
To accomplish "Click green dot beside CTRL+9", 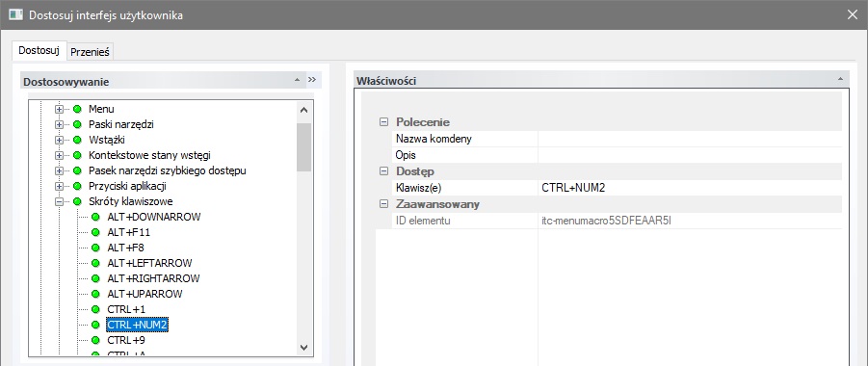I will click(x=95, y=340).
